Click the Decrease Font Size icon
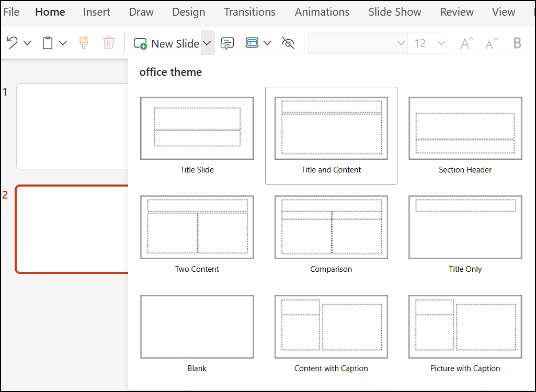This screenshot has height=392, width=536. pos(491,43)
